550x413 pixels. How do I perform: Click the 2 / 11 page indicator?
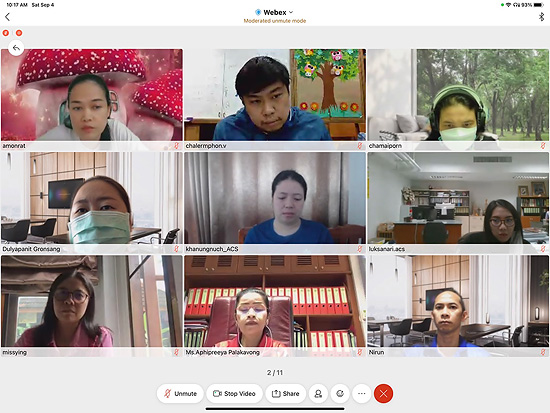pyautogui.click(x=275, y=373)
